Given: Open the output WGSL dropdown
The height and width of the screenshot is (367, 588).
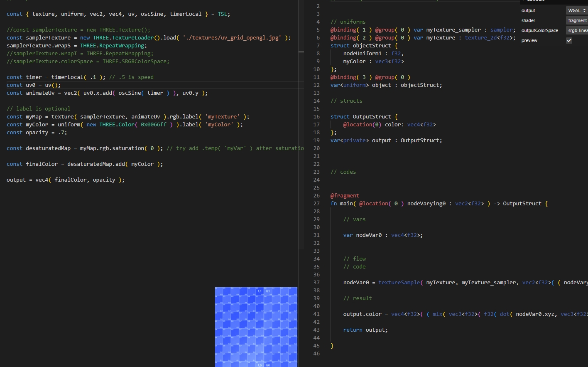Looking at the screenshot, I should coord(577,10).
